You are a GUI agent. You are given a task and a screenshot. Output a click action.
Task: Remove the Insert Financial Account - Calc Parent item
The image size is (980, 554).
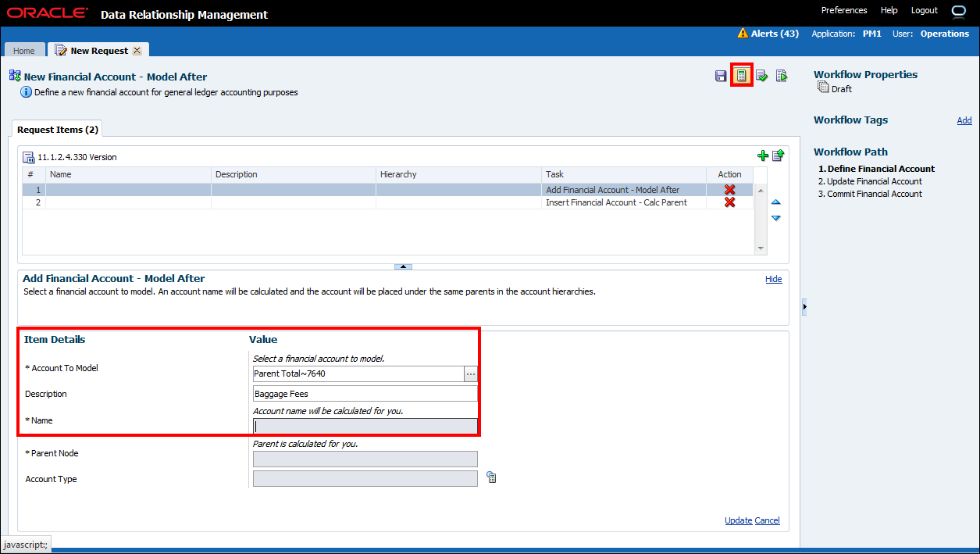click(729, 202)
